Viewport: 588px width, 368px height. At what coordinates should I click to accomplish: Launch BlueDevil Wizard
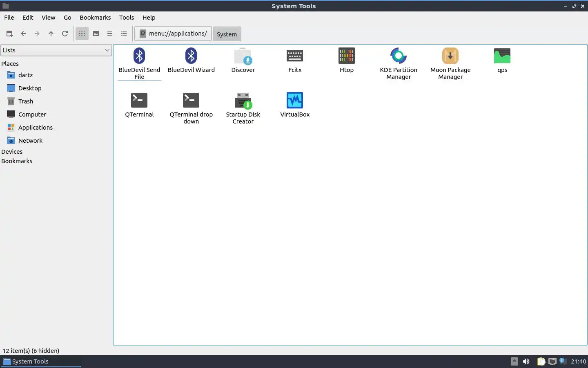191,60
